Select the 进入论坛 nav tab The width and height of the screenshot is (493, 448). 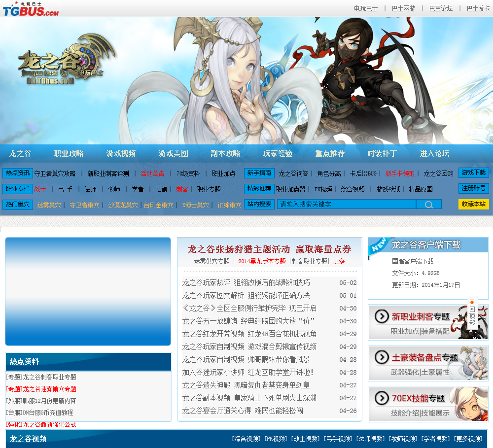(434, 153)
